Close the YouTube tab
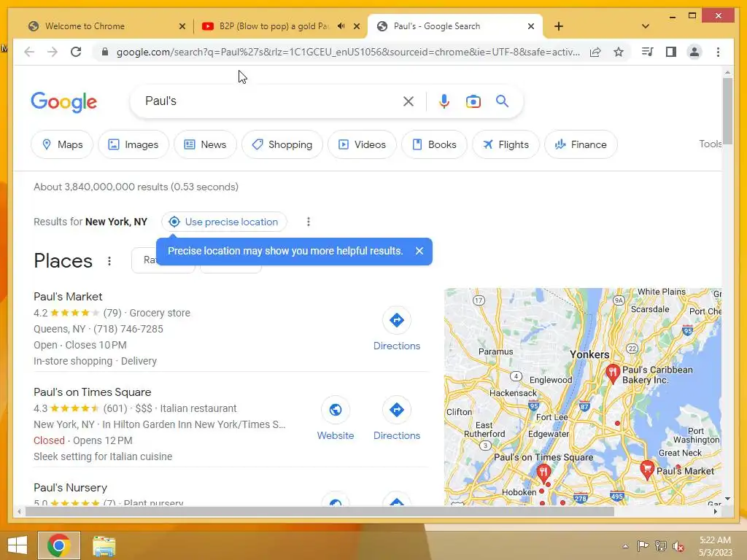The height and width of the screenshot is (560, 747). [356, 26]
